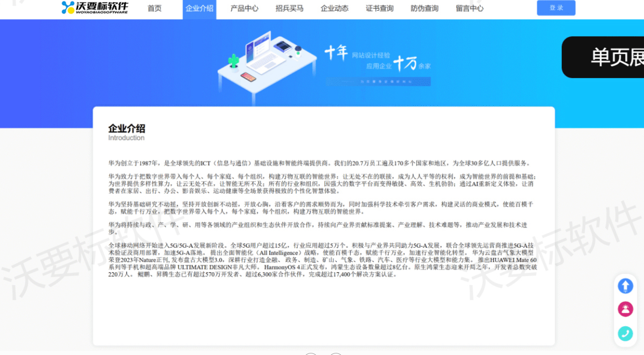Open the 证书查询 page
The image size is (644, 355).
tap(380, 8)
